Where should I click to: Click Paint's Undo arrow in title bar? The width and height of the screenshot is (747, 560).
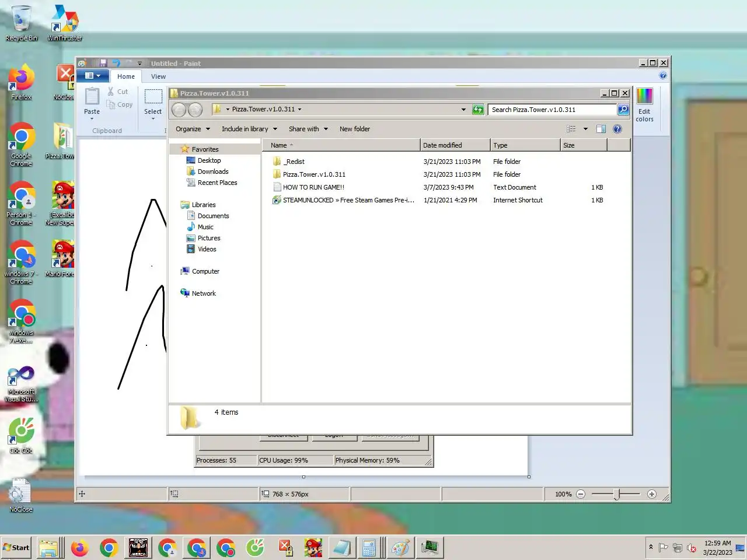[116, 63]
